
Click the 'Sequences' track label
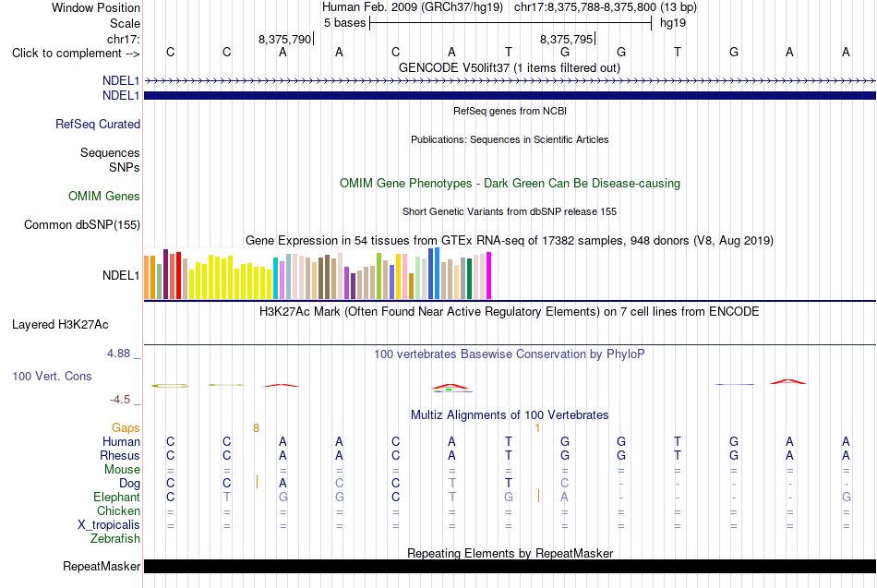pos(110,152)
